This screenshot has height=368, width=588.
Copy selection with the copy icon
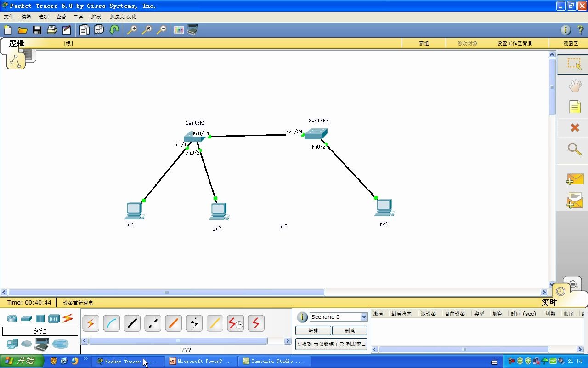84,30
